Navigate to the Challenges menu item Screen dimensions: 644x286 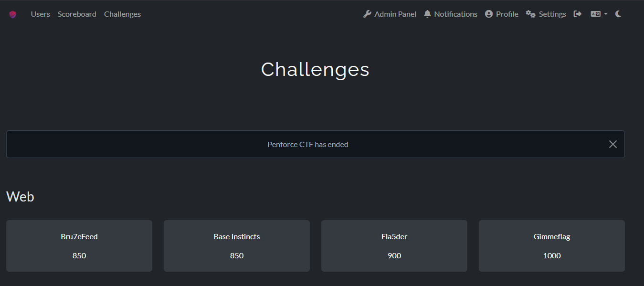(122, 14)
